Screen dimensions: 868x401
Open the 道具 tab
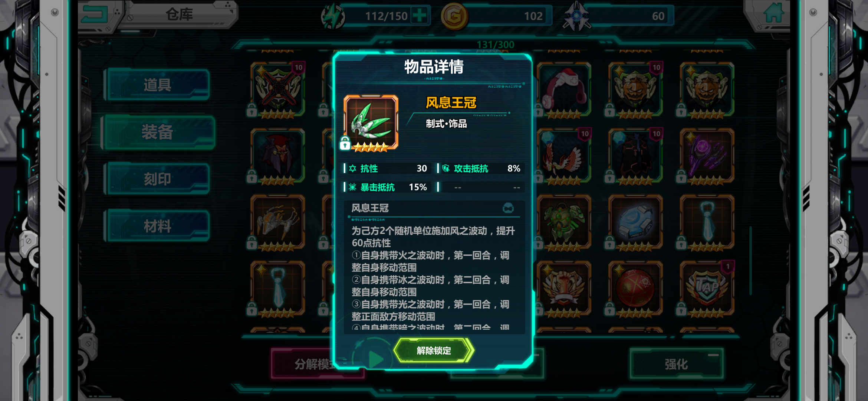[x=157, y=85]
